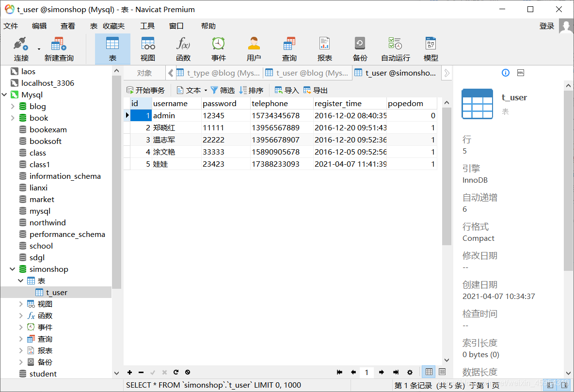
Task: Click the 排序 sort button
Action: point(251,91)
